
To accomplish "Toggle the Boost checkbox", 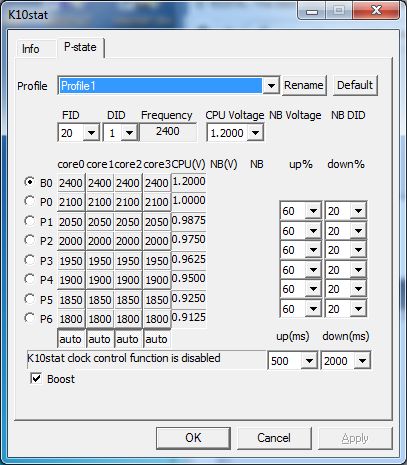I will (36, 378).
